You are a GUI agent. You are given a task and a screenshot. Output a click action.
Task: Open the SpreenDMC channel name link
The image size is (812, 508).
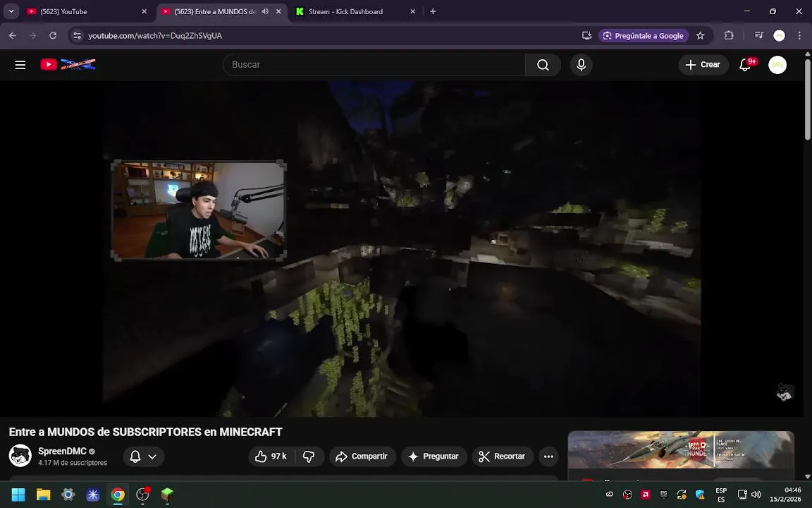(x=62, y=452)
